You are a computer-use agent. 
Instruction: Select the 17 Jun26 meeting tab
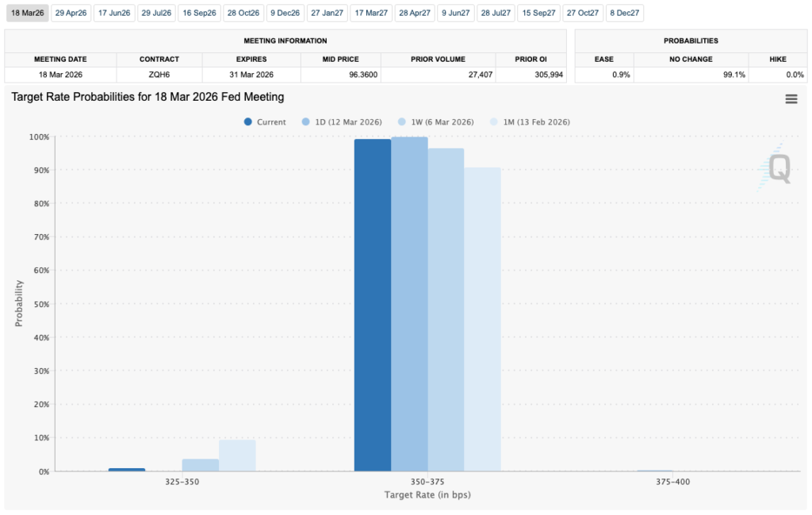(x=113, y=13)
